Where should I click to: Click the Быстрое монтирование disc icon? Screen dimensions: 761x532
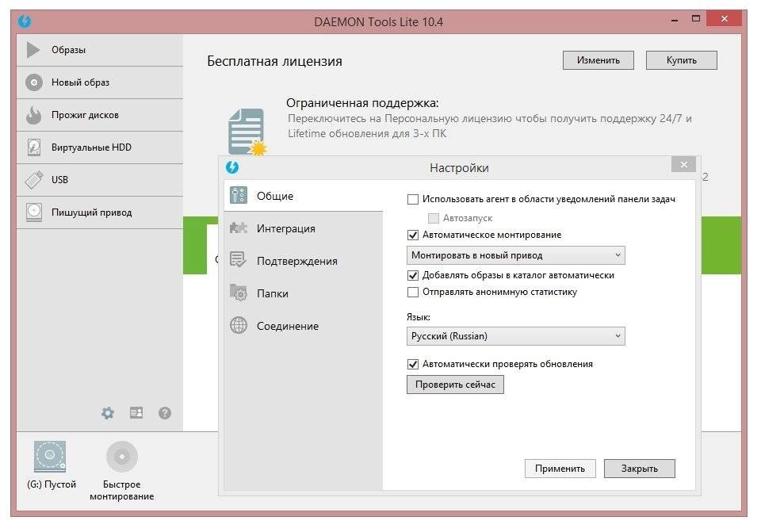[x=122, y=456]
